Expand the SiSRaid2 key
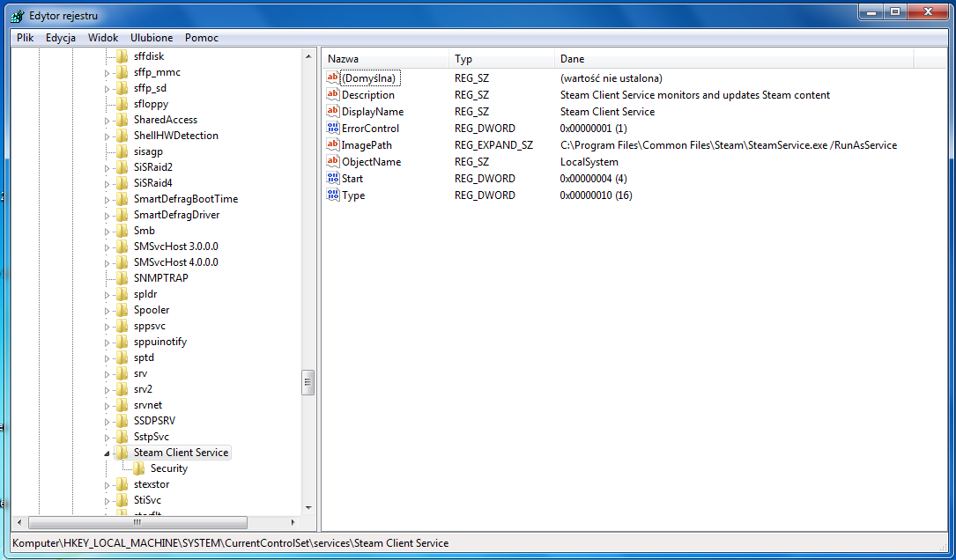 tap(107, 168)
